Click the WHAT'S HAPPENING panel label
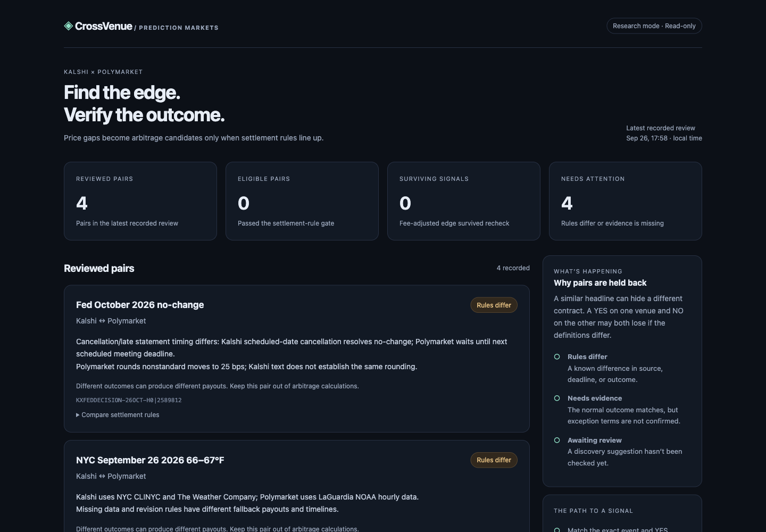The image size is (766, 532). tap(588, 271)
